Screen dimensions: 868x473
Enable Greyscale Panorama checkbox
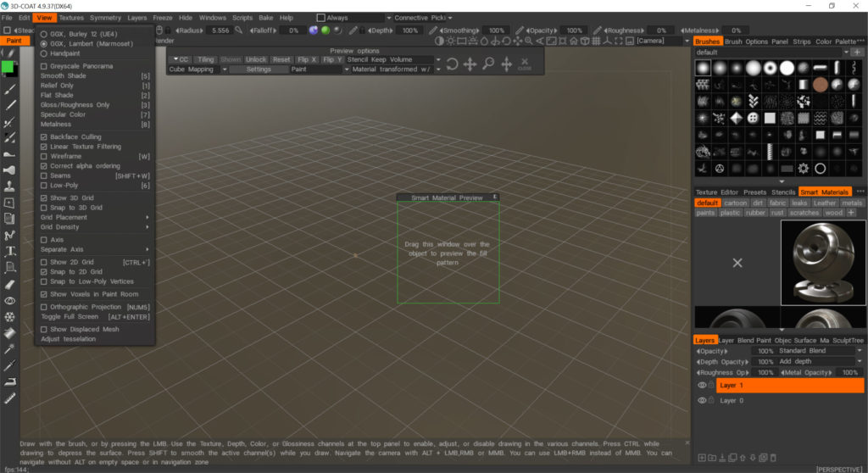[x=44, y=66]
